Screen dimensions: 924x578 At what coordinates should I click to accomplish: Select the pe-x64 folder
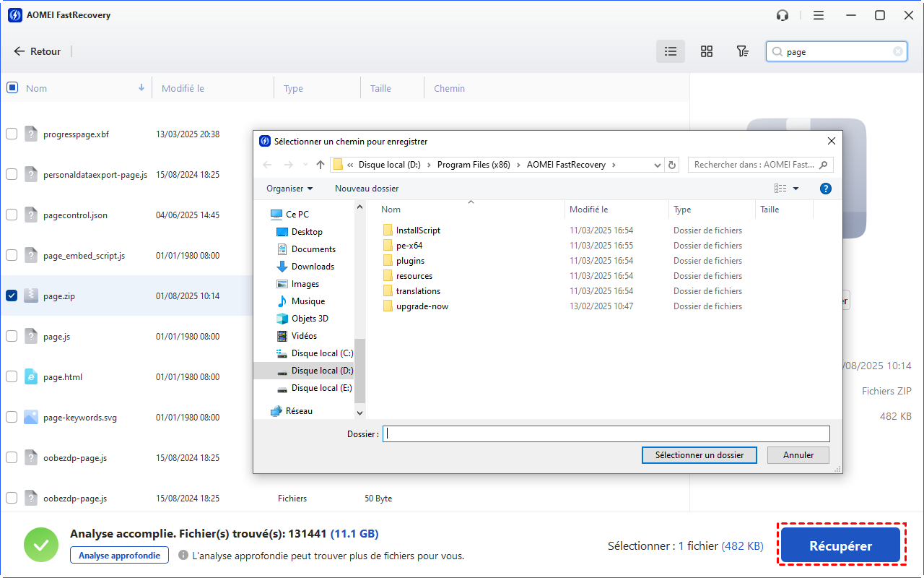click(409, 246)
